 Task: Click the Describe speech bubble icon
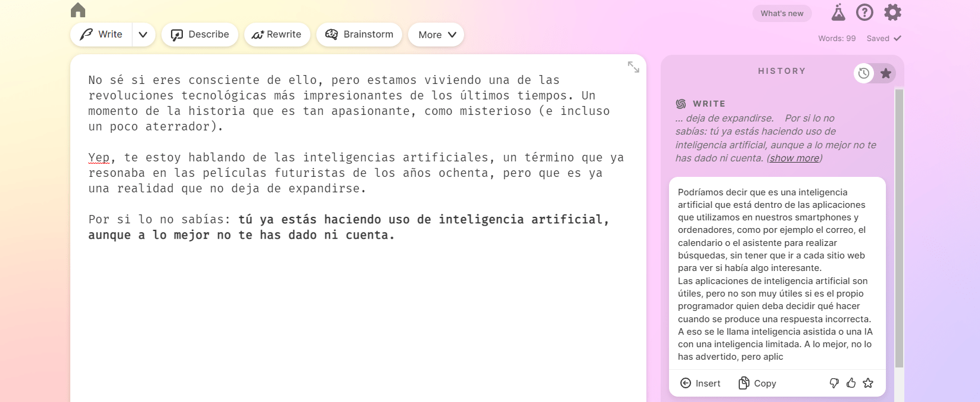click(176, 35)
